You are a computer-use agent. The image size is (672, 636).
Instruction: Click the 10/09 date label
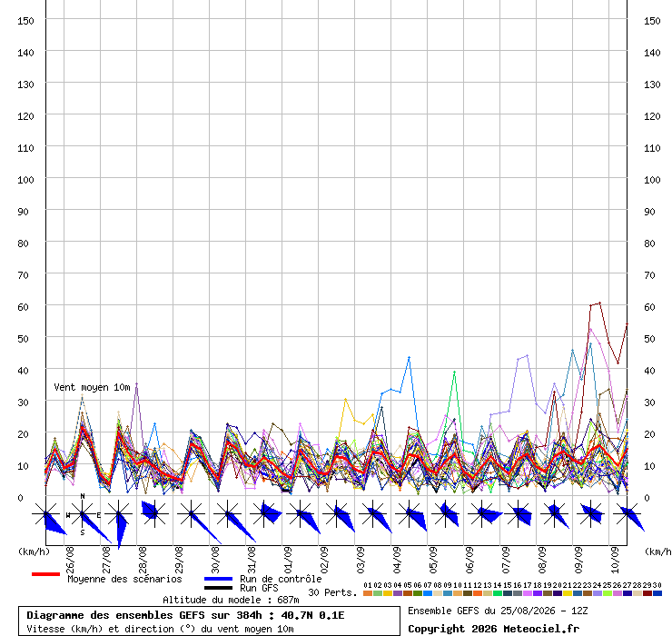[x=615, y=560]
